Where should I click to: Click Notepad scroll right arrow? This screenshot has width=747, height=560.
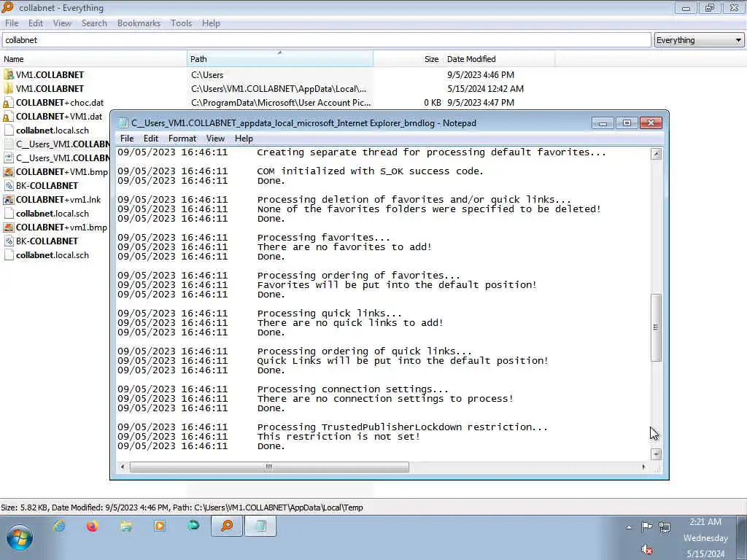coord(644,467)
